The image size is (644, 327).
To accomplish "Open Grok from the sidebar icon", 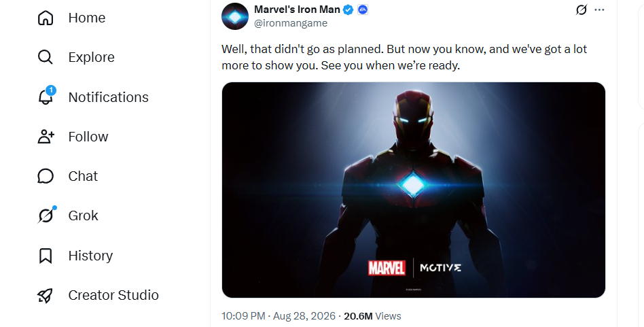I will coord(46,215).
